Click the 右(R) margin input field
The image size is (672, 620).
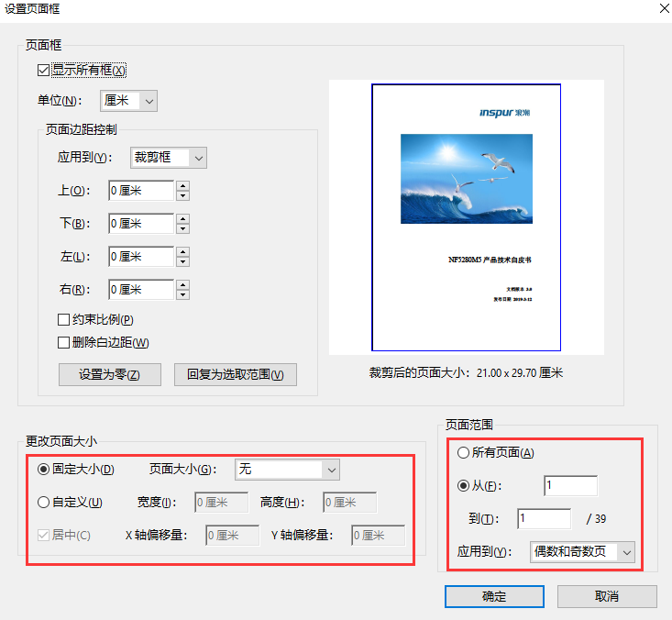click(x=141, y=290)
